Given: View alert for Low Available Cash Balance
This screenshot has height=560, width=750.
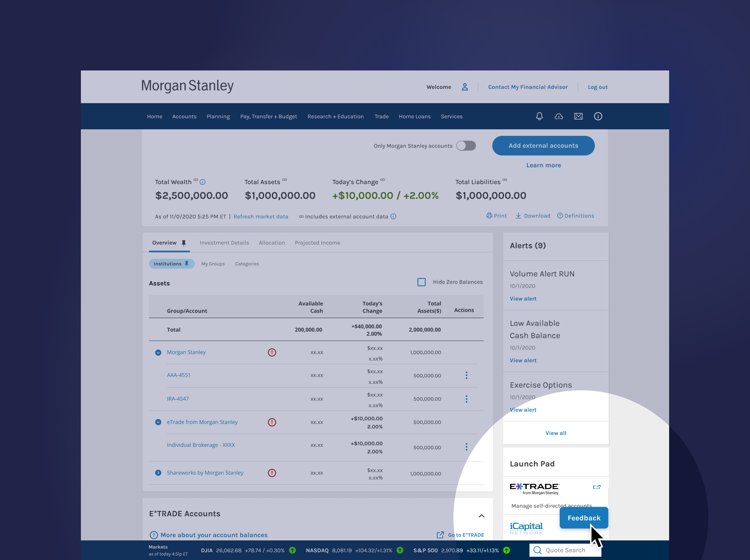Looking at the screenshot, I should (523, 360).
